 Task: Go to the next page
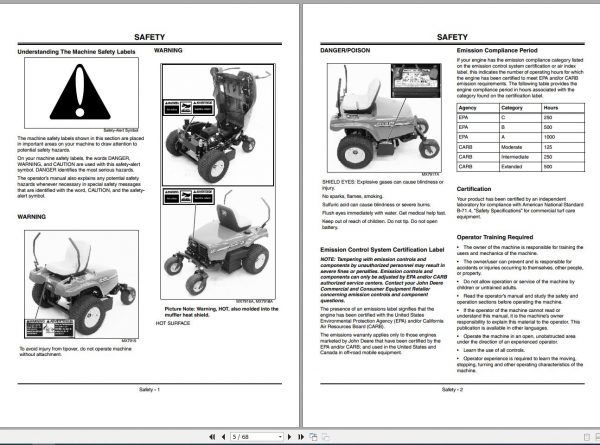289,437
